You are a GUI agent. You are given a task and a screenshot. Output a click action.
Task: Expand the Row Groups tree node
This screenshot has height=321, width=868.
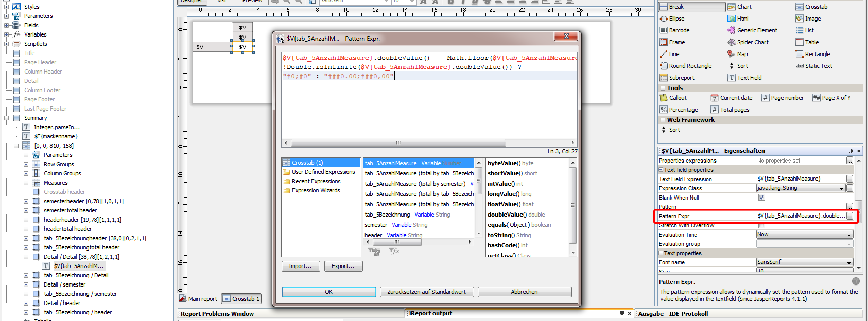[x=26, y=164]
